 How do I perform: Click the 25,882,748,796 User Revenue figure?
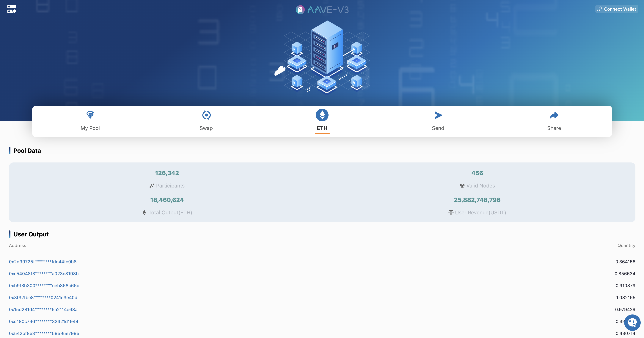coord(477,200)
